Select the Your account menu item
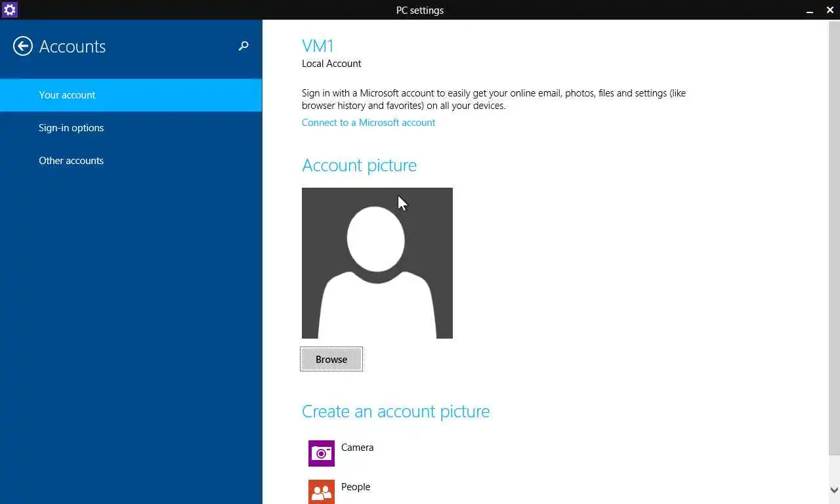Image resolution: width=840 pixels, height=504 pixels. point(131,95)
